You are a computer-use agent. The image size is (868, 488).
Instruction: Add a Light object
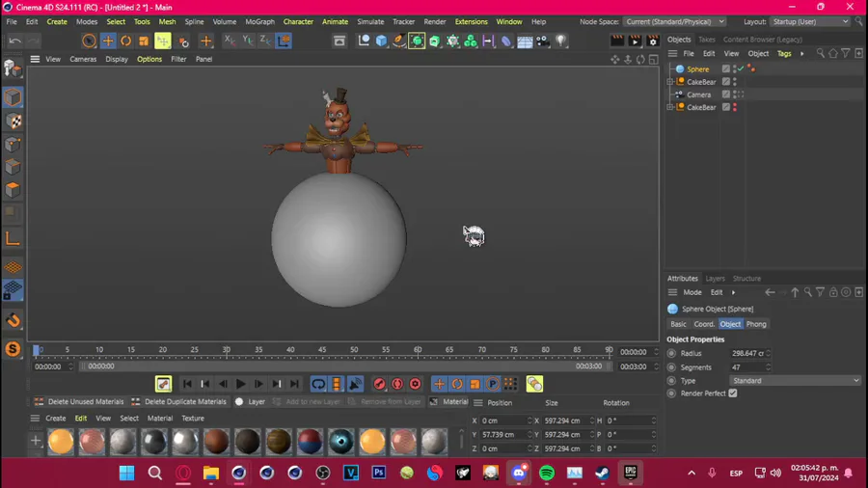tap(560, 41)
